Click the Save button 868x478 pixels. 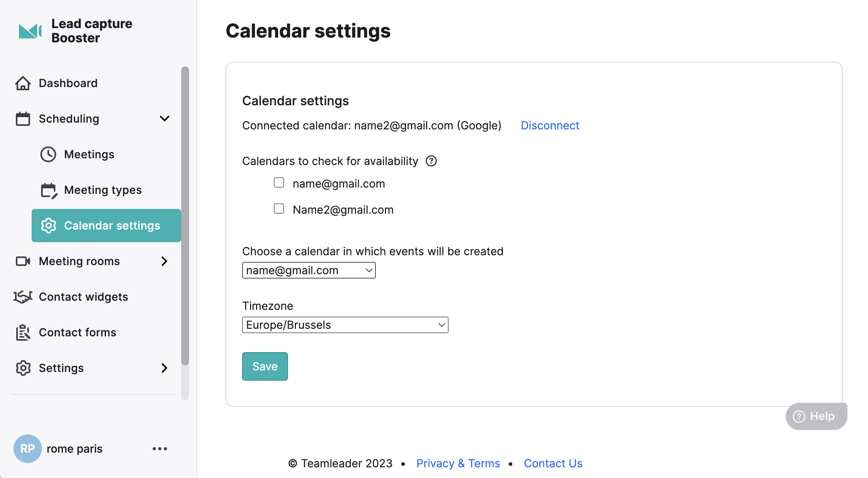[x=265, y=366]
